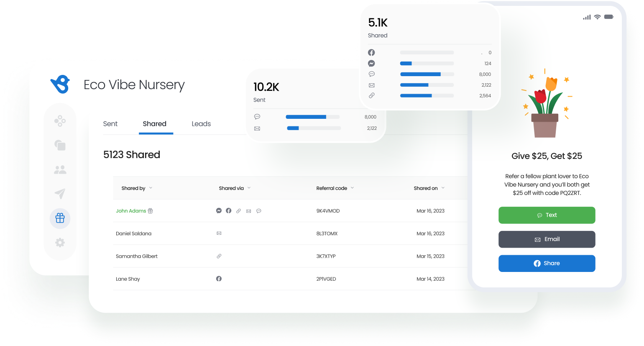Click the Eco Vibe Nursery bird logo

tap(60, 85)
